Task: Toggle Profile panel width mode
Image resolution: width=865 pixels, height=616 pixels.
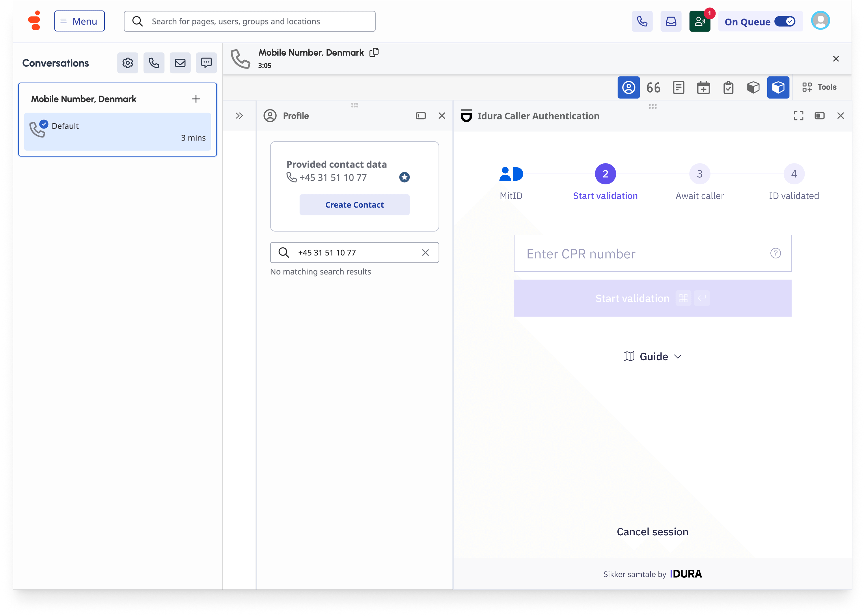Action: pos(421,116)
